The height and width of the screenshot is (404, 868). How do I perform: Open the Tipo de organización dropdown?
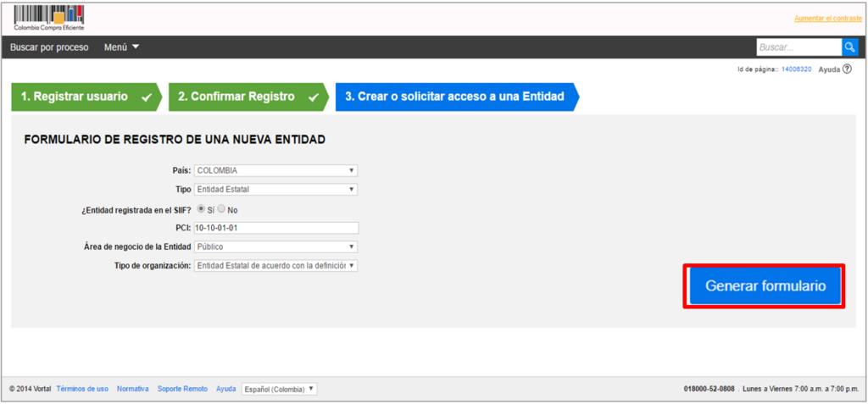pyautogui.click(x=275, y=265)
